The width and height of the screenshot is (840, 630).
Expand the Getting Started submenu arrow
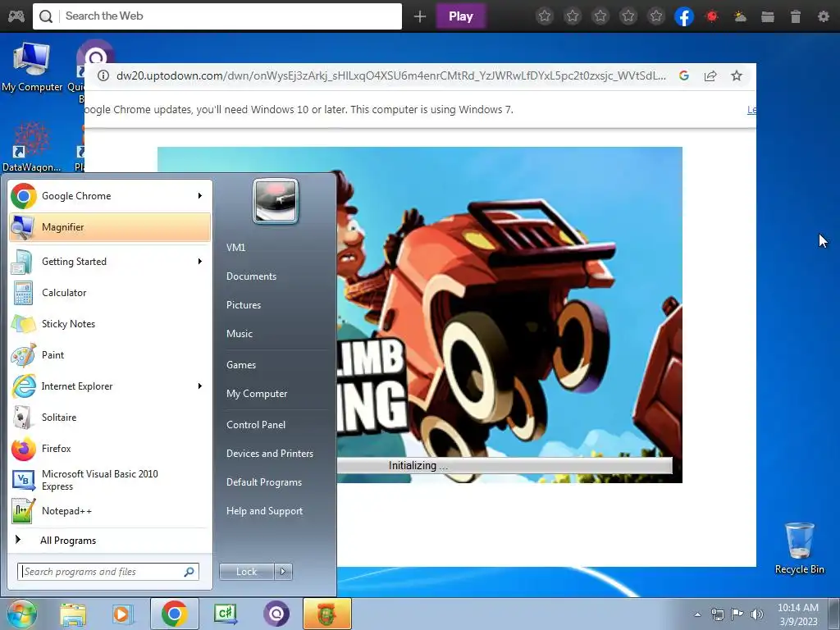[200, 262]
